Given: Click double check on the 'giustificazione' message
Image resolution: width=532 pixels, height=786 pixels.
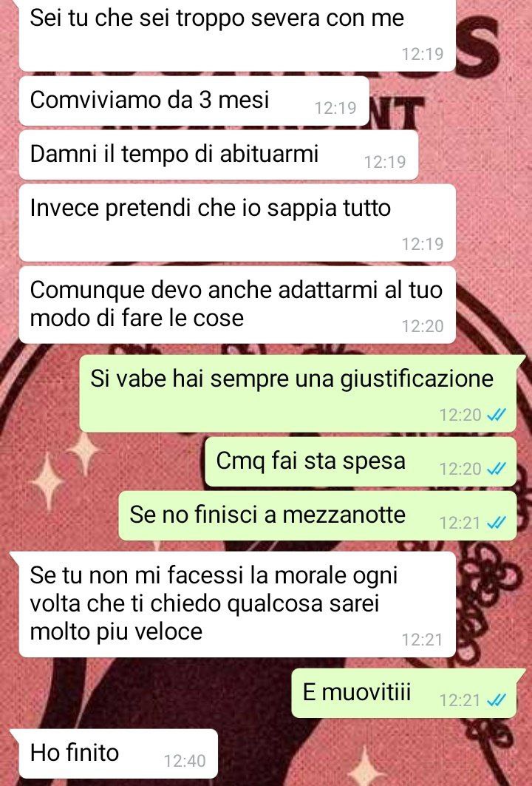Looking at the screenshot, I should 497,415.
